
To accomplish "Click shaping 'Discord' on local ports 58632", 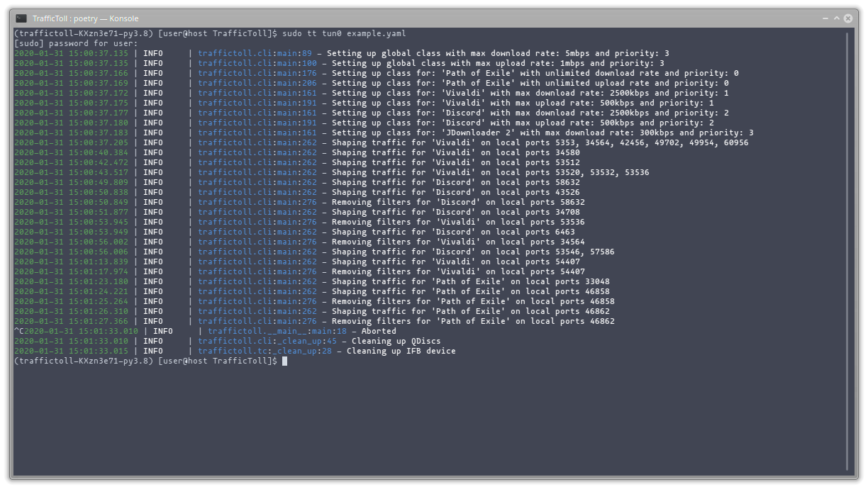I will tap(296, 182).
